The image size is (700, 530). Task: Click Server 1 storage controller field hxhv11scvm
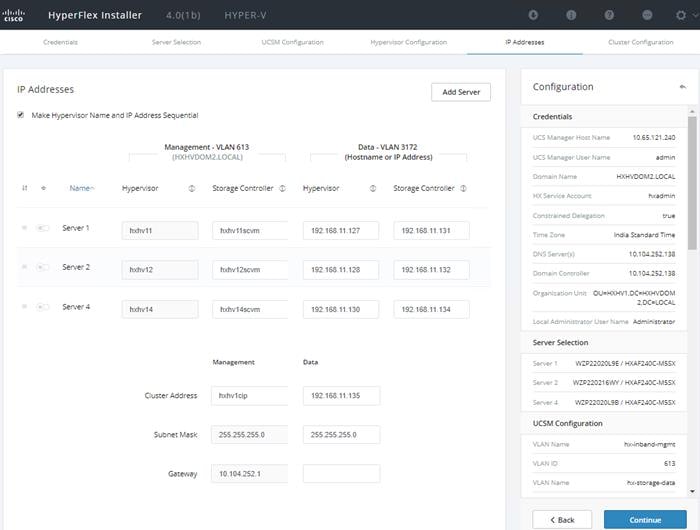pos(250,230)
